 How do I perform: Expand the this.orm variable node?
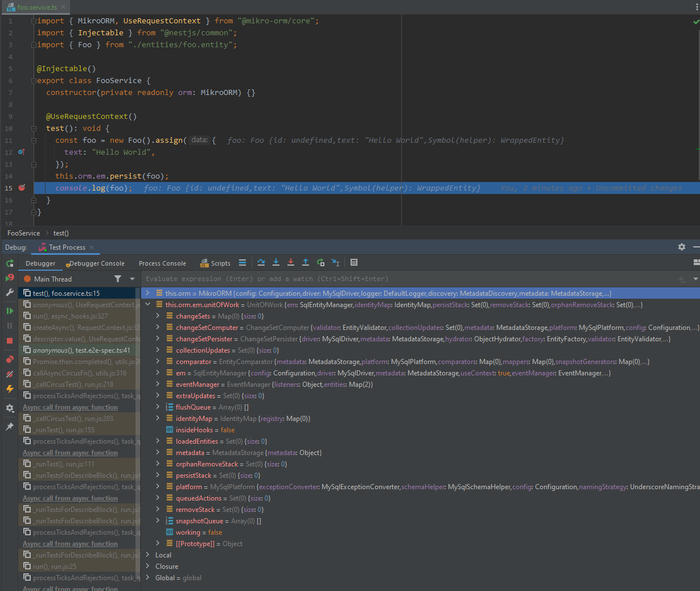pos(147,294)
